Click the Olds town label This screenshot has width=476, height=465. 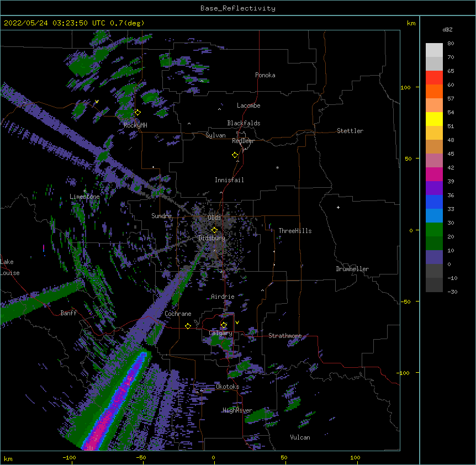point(214,218)
